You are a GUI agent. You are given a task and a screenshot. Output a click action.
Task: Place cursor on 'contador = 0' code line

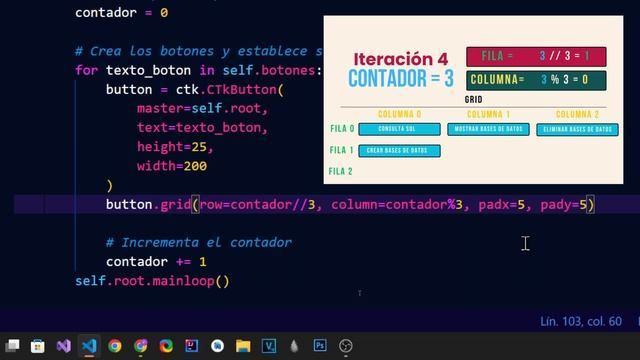121,13
